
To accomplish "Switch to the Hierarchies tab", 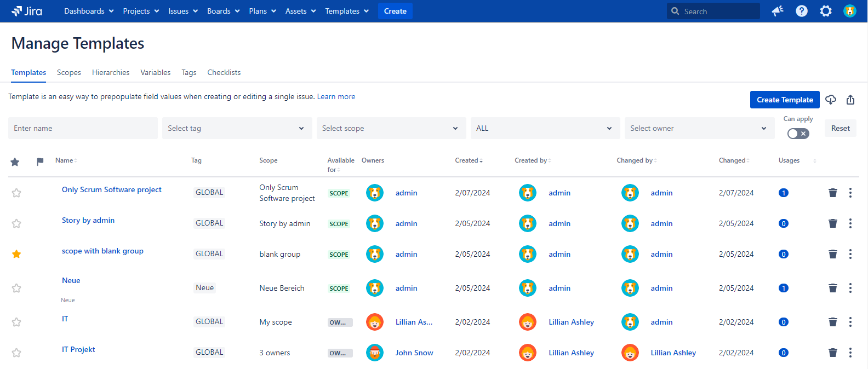I will tap(111, 72).
